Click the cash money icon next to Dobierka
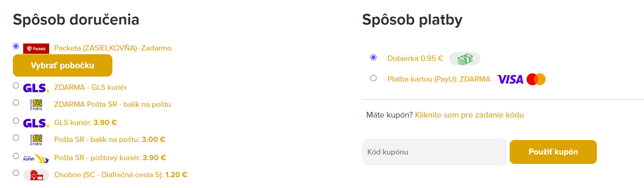This screenshot has width=644, height=188. pyautogui.click(x=465, y=59)
